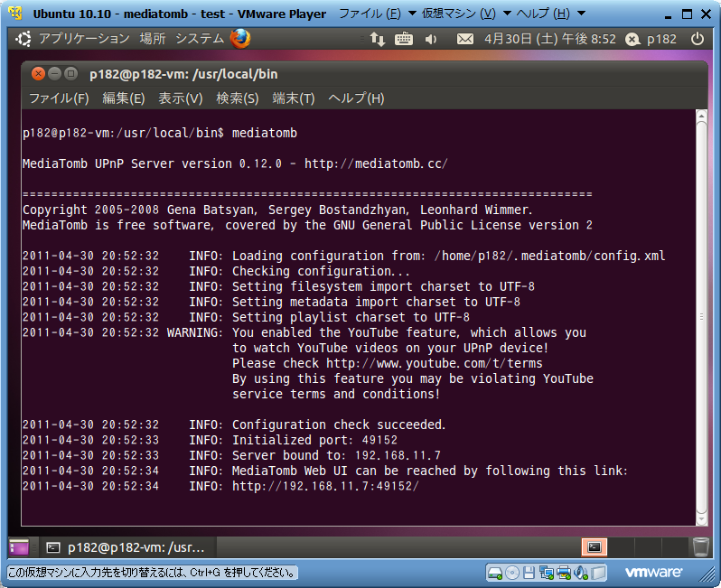This screenshot has width=721, height=588.
Task: Switch to second workspace in switcher
Action: pos(622,547)
